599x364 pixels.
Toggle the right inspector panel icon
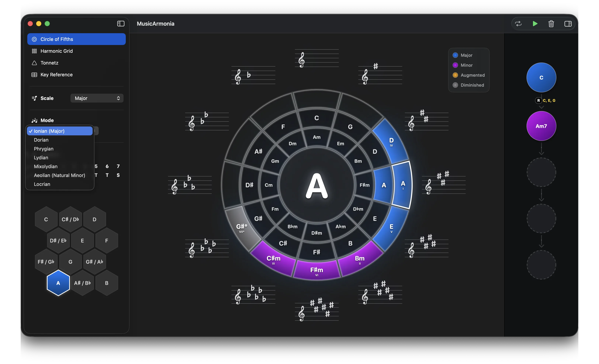(568, 24)
